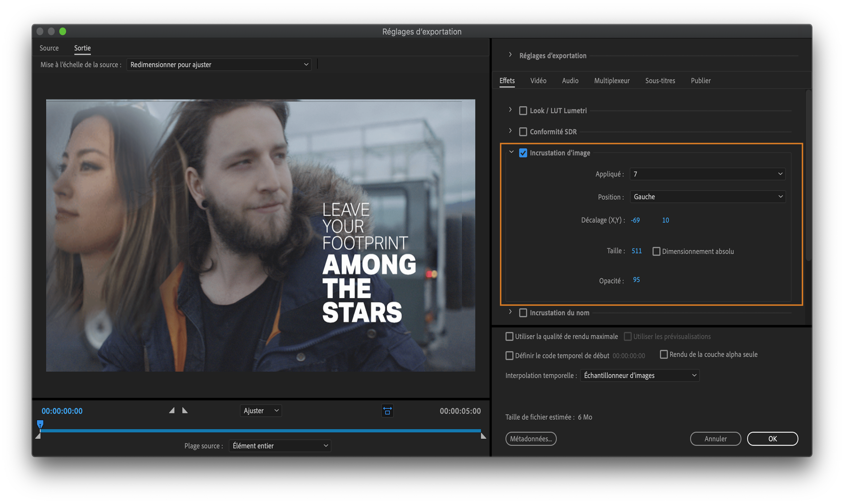Enable the Conformité SDR checkbox
The height and width of the screenshot is (504, 844).
point(523,132)
